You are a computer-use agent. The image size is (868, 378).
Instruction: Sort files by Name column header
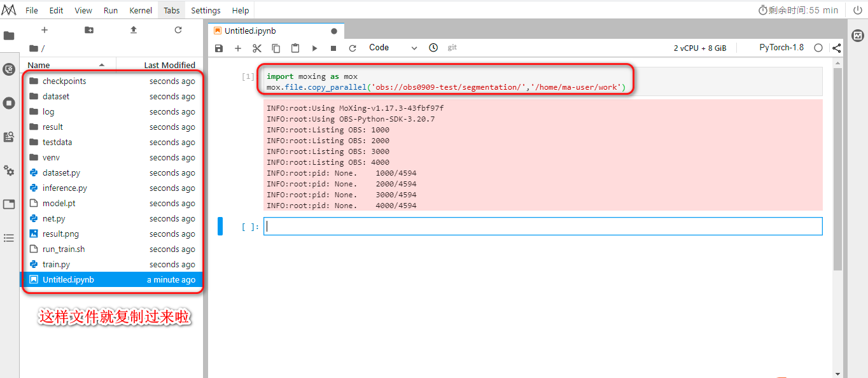click(68, 65)
